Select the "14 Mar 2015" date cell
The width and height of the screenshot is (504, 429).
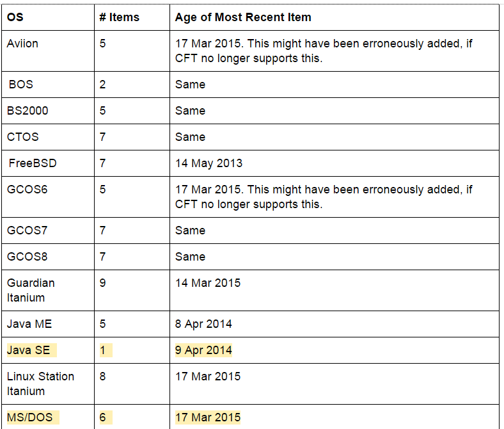[x=208, y=283]
